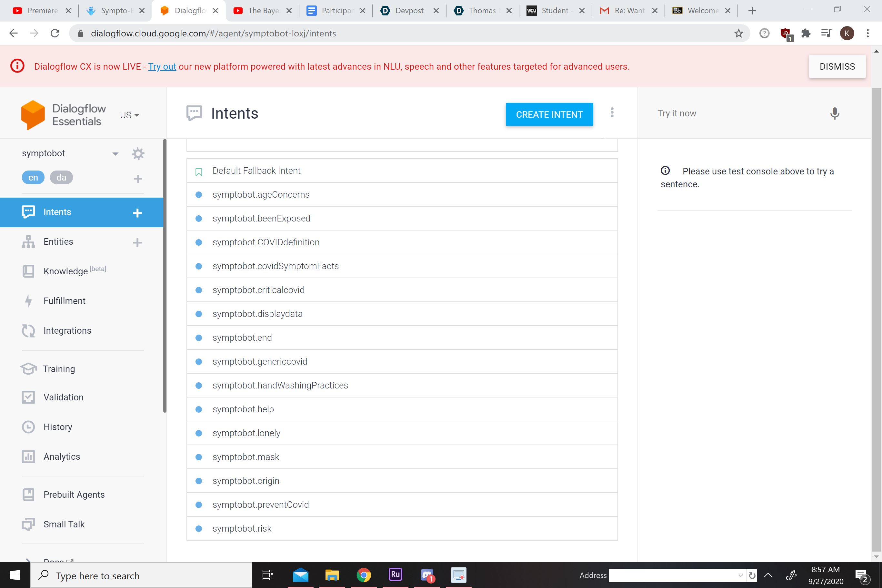Bookmark the current page with star icon

(738, 34)
